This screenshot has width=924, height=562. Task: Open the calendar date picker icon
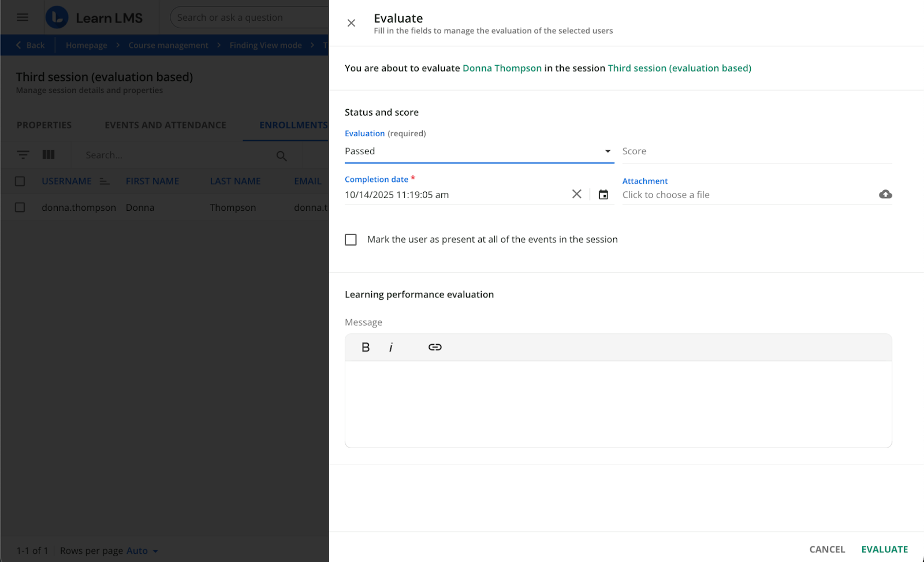[x=603, y=195]
